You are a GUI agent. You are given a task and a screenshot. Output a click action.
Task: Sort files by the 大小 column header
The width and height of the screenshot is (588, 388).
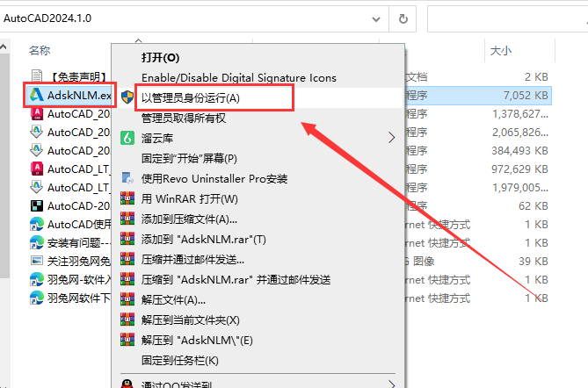point(501,50)
